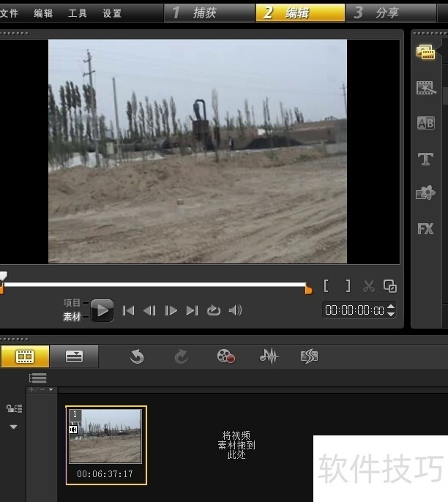This screenshot has height=502, width=448.
Task: Step forward one frame
Action: (x=171, y=310)
